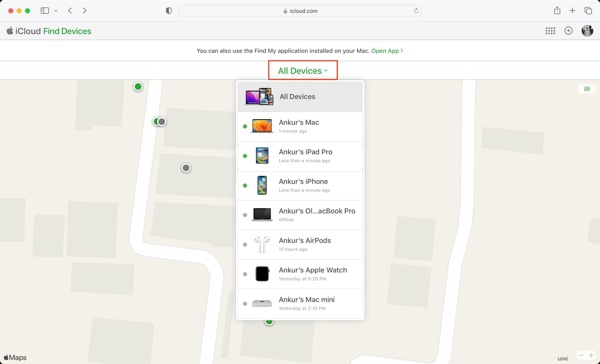Image resolution: width=600 pixels, height=364 pixels.
Task: Click the Open App link
Action: [387, 51]
